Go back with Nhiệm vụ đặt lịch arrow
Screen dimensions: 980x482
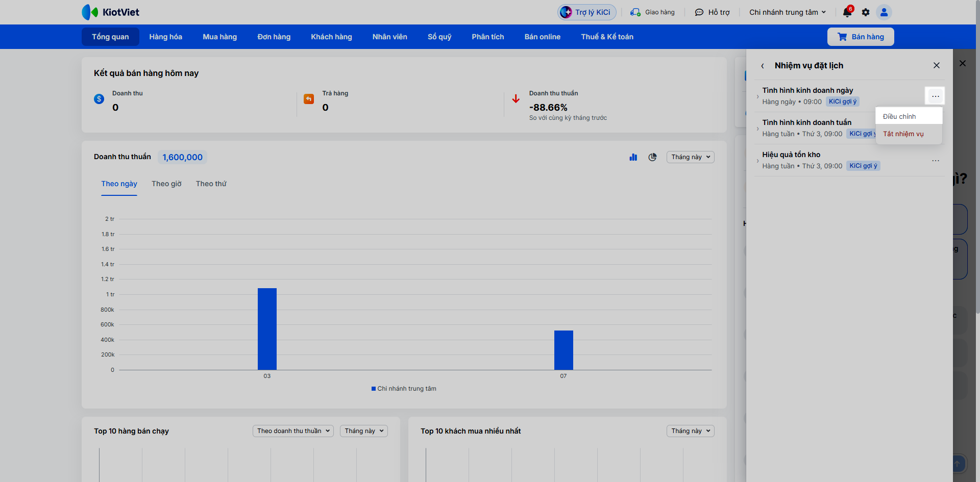[x=763, y=66]
